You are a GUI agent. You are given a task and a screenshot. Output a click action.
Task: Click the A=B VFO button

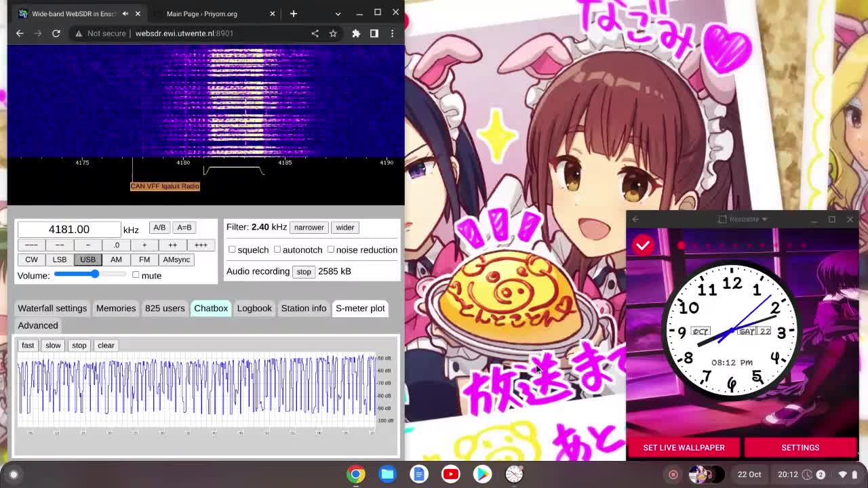coord(184,228)
